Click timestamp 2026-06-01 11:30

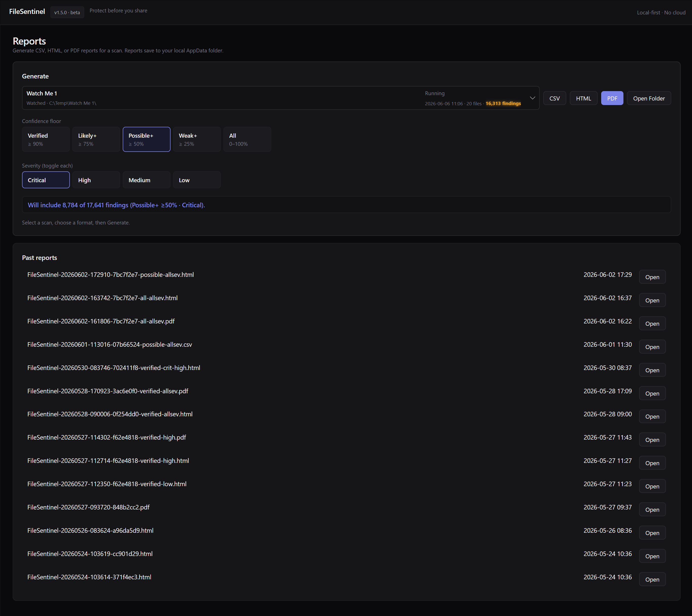607,344
